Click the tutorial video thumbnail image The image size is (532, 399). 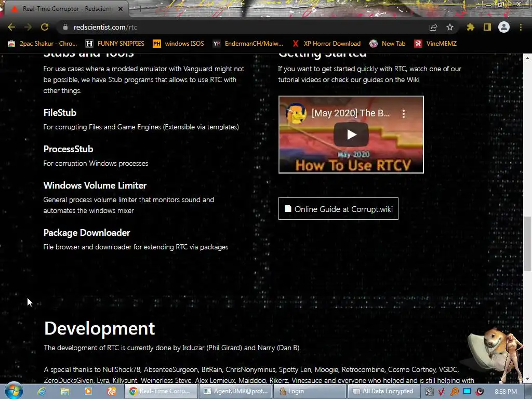(x=351, y=135)
